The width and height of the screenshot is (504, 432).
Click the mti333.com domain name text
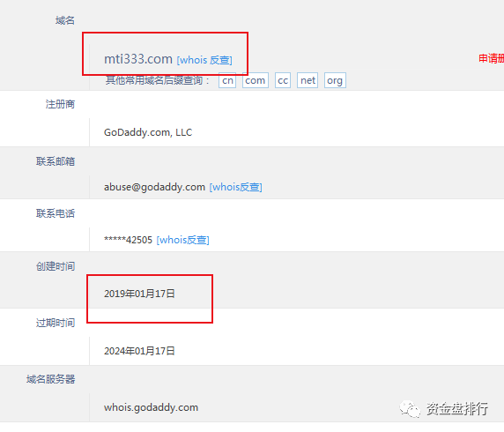click(138, 59)
